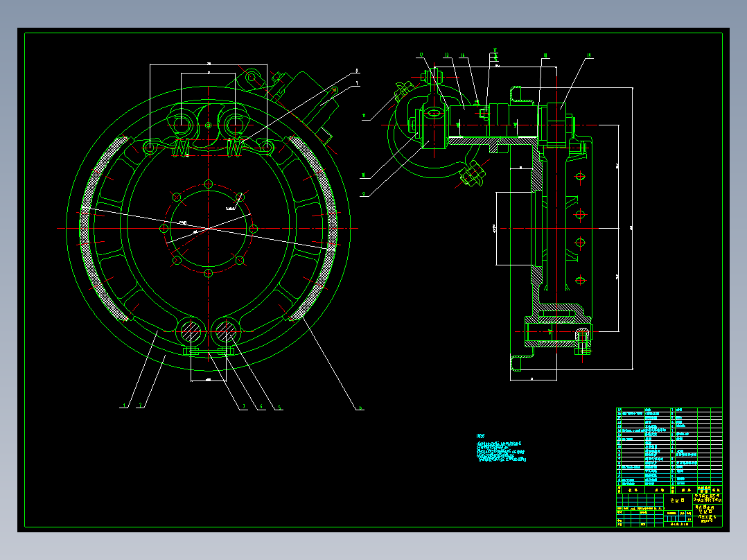747x560 pixels.
Task: Select part balloon number 1 at the drawing bottom
Action: (124, 405)
